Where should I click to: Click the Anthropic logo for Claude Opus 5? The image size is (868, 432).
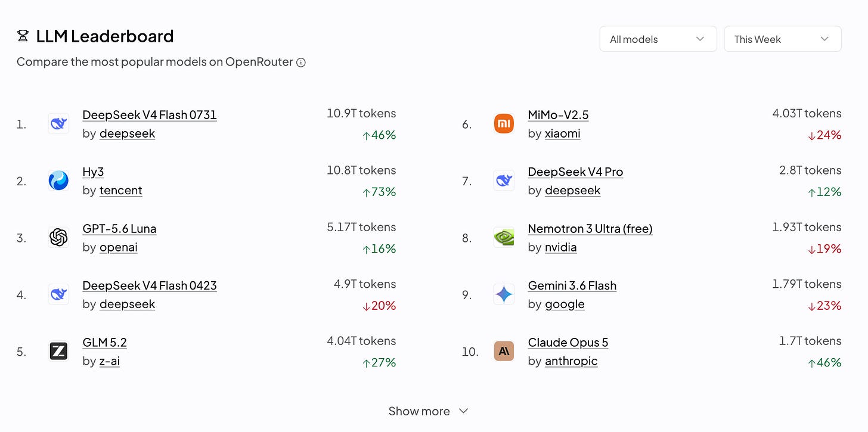[x=504, y=352]
